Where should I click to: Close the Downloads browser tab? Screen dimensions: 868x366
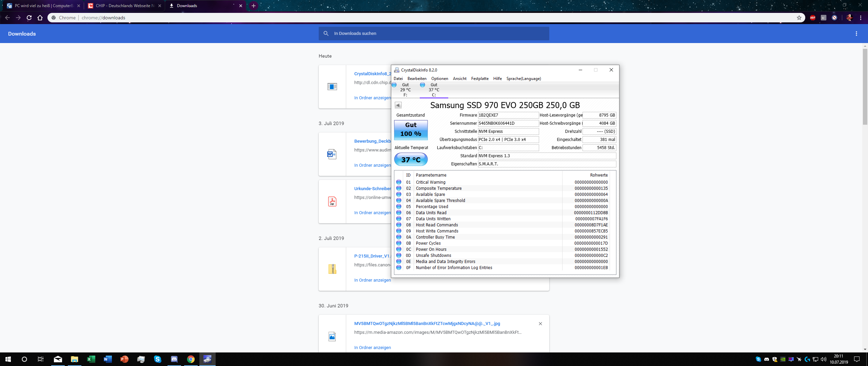point(241,6)
